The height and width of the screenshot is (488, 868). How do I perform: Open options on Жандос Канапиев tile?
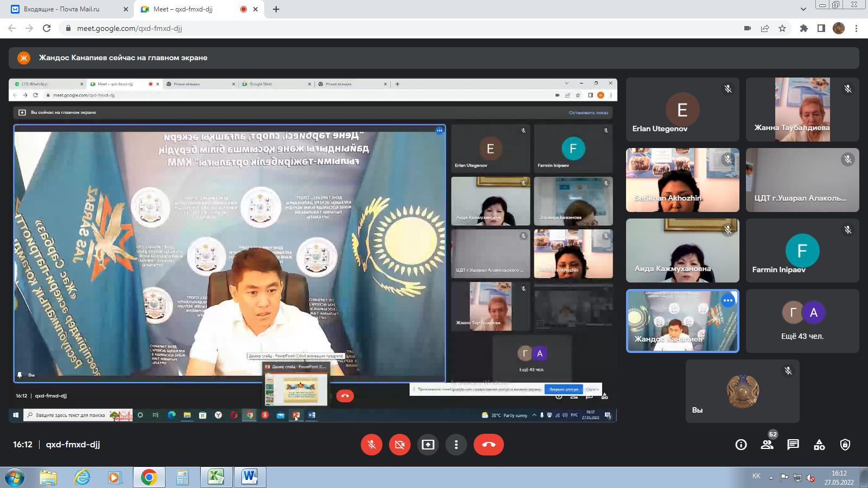728,300
